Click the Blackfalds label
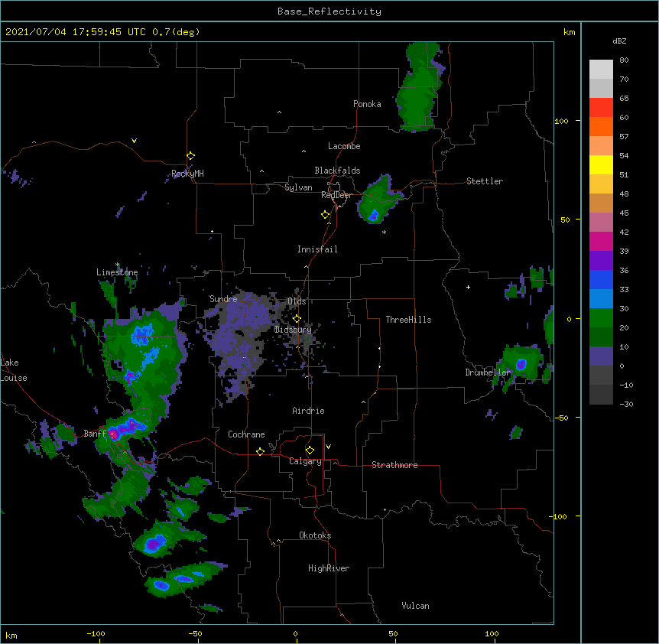 click(337, 171)
